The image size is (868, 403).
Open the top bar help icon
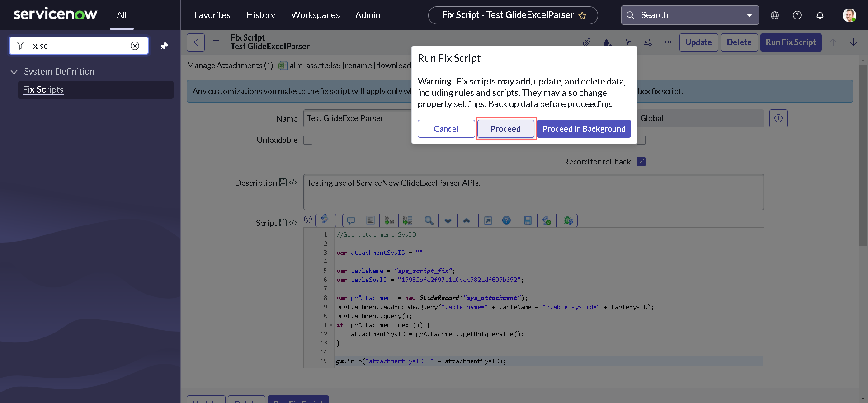tap(797, 15)
